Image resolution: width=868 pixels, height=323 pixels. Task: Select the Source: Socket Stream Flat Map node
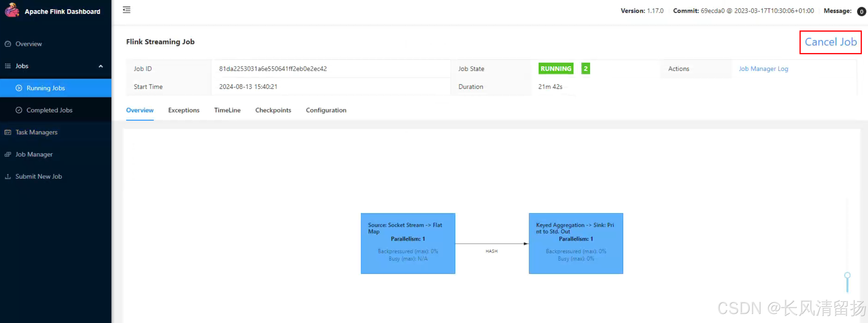(408, 243)
